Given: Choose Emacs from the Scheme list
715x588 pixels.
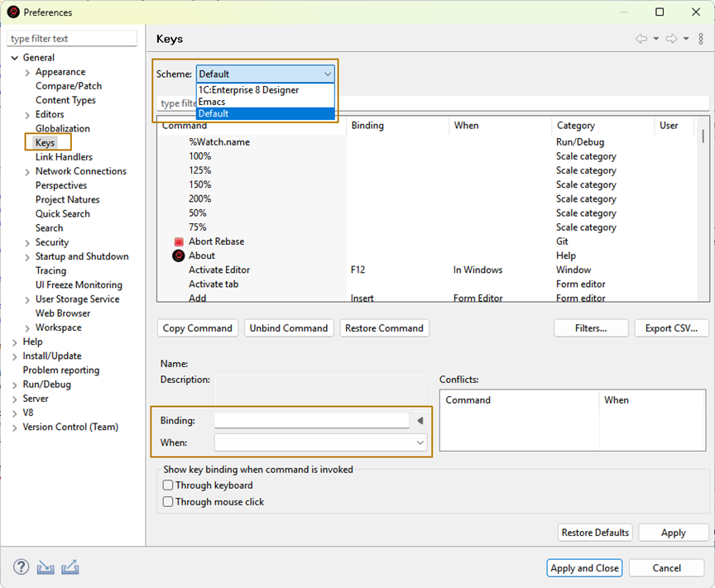Looking at the screenshot, I should coord(212,102).
